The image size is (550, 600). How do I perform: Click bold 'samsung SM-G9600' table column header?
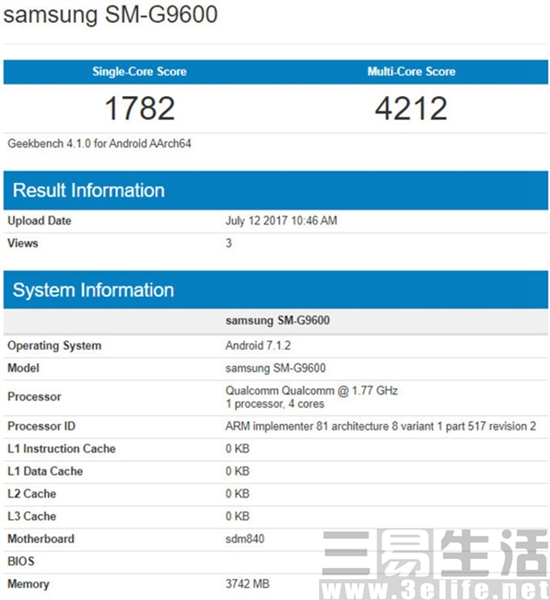coord(277,321)
